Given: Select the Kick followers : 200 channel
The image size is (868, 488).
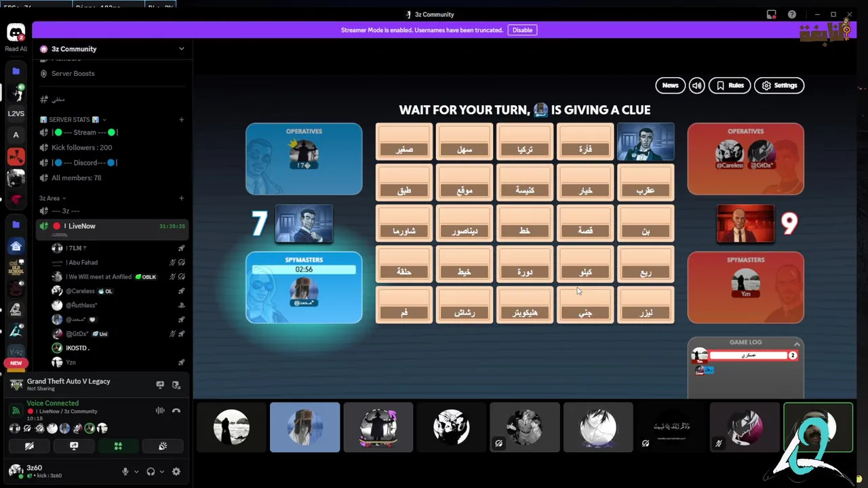Looking at the screenshot, I should click(81, 147).
